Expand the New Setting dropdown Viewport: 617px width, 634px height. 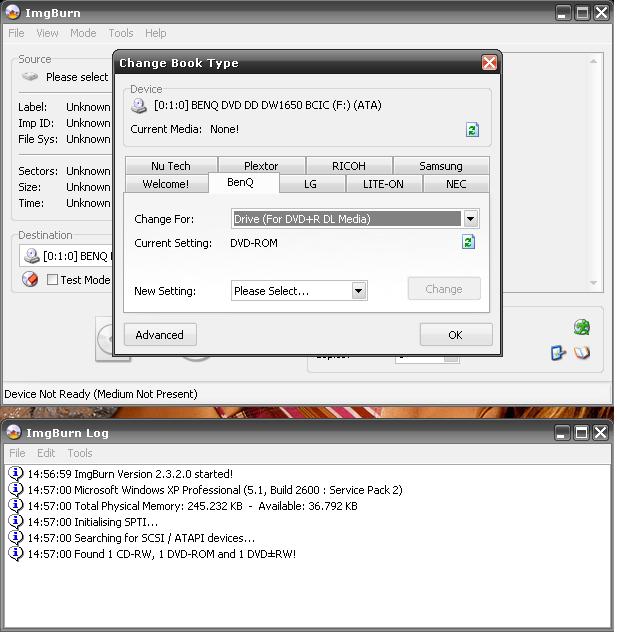[359, 291]
